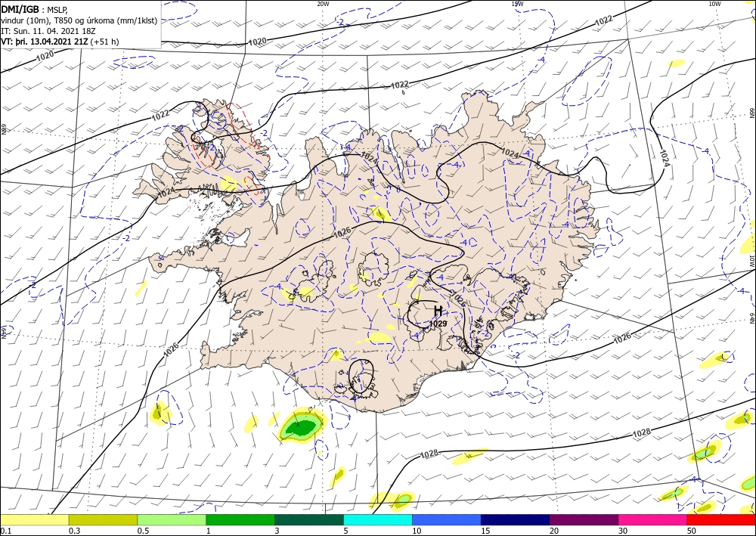The image size is (756, 536).
Task: Click 'vindur (10m), T850 og úrkoma (mm/1klst)' line
Action: pos(79,20)
